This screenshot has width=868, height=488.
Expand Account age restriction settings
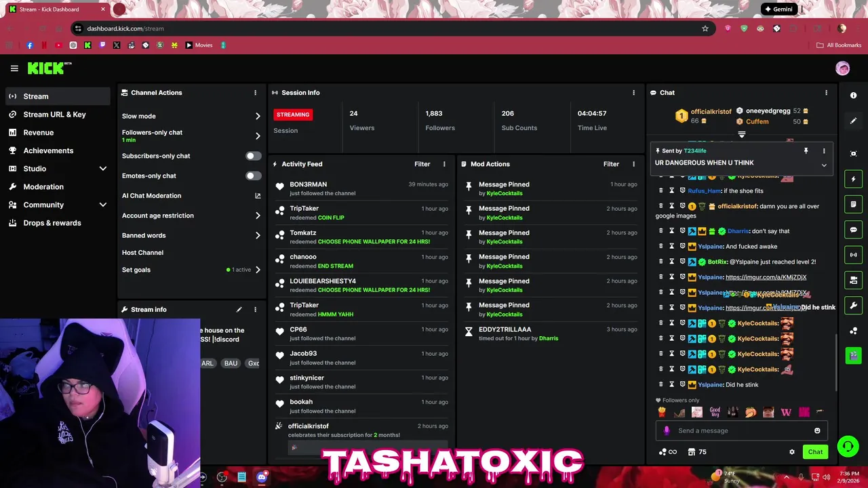(258, 216)
